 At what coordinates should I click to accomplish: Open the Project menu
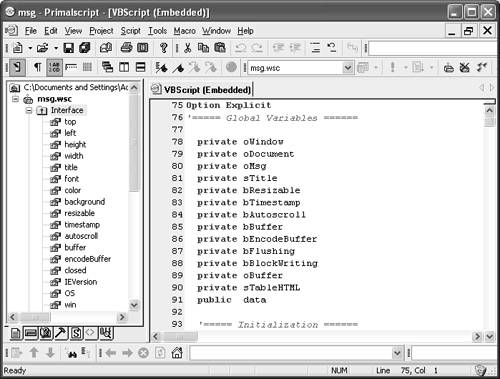pyautogui.click(x=101, y=31)
